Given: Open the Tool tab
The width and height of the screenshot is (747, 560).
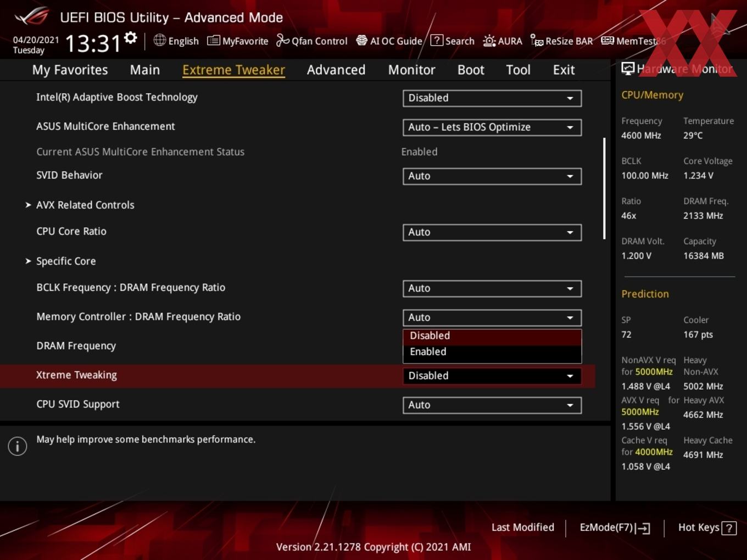Looking at the screenshot, I should point(518,70).
